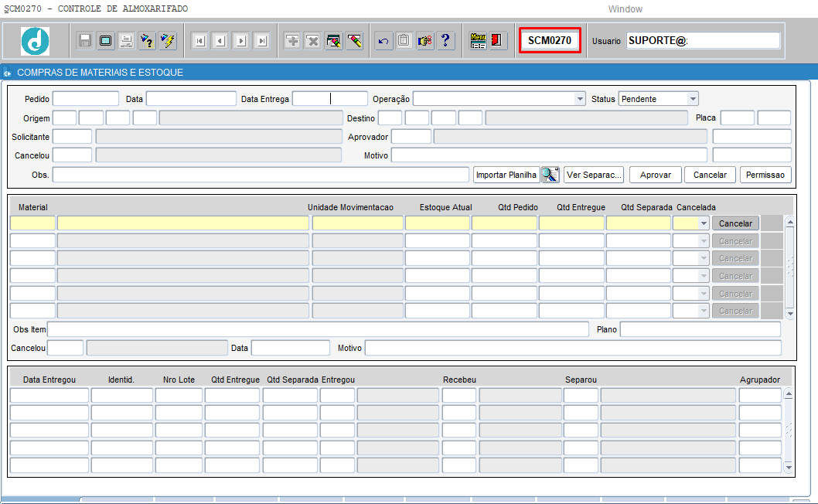Viewport: 818px width, 504px height.
Task: Expand the Operação dropdown
Action: 580,99
